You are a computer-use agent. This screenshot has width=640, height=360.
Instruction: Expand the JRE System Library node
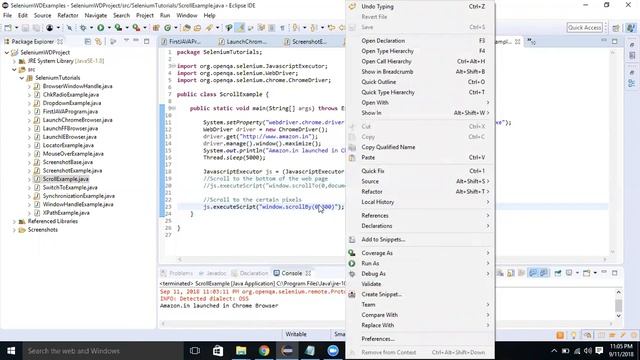point(14,61)
